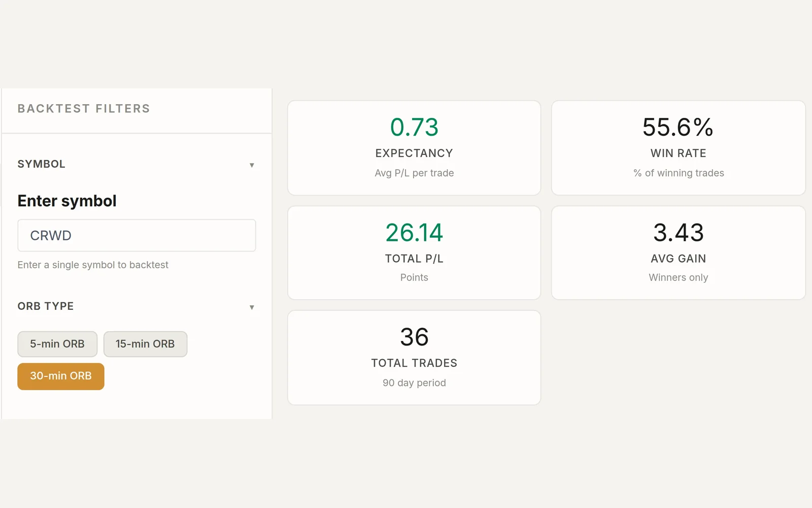
Task: Click the 26.14 total P/L value
Action: 414,233
